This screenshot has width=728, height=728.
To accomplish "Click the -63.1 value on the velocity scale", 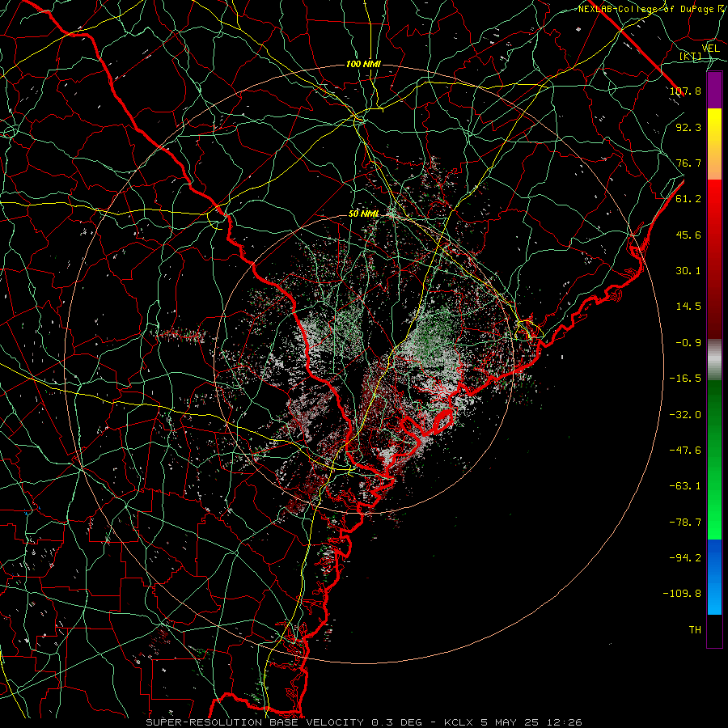I will [685, 486].
